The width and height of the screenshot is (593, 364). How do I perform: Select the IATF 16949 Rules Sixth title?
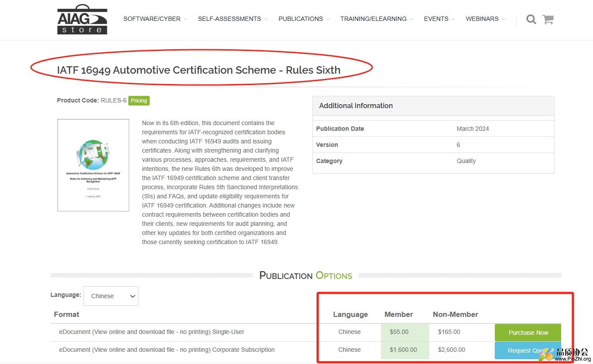tap(199, 70)
